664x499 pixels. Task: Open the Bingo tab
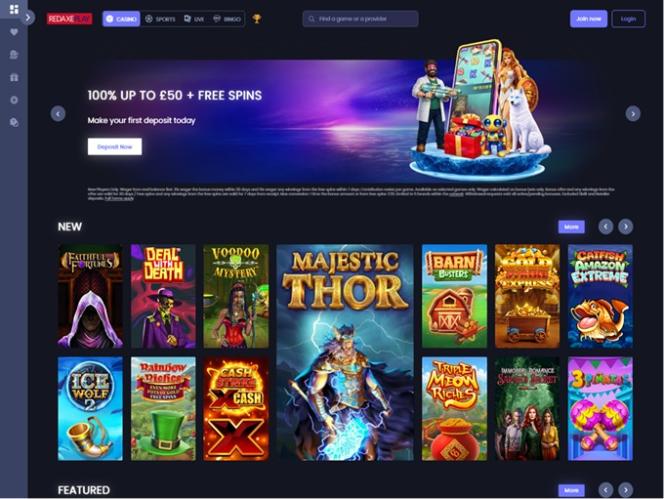(227, 19)
